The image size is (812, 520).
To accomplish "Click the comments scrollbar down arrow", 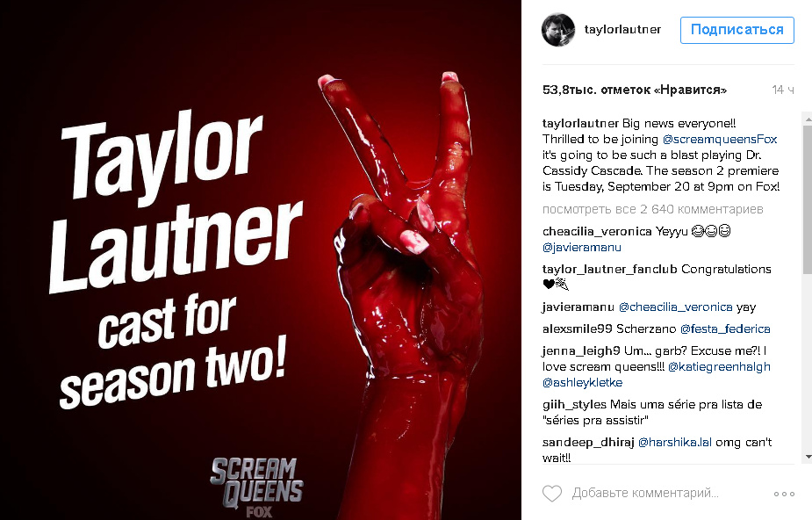I will pos(808,457).
